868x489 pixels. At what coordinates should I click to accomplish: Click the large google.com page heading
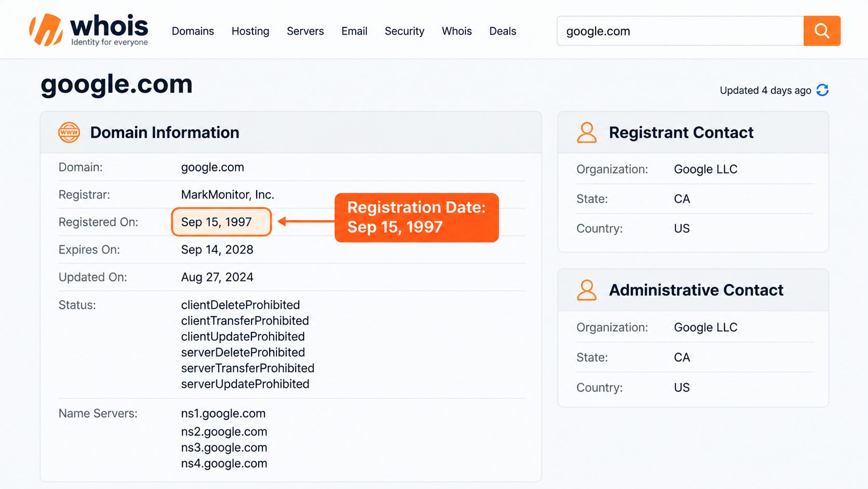117,84
